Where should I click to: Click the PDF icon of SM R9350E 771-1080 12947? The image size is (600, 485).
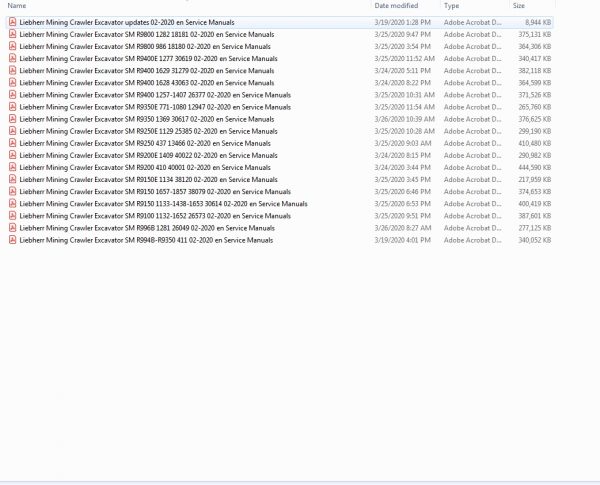pyautogui.click(x=13, y=106)
